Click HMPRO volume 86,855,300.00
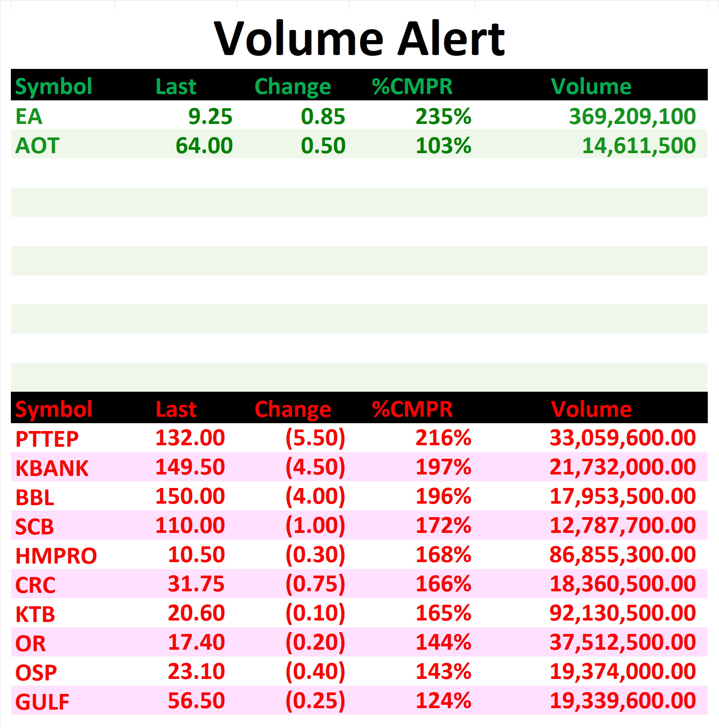719x728 pixels. pyautogui.click(x=622, y=555)
